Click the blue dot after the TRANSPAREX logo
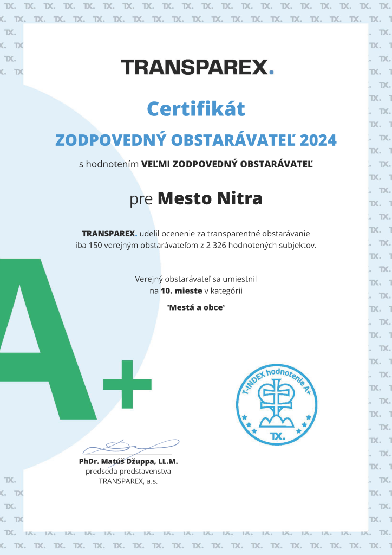This screenshot has width=392, height=555. tap(271, 72)
